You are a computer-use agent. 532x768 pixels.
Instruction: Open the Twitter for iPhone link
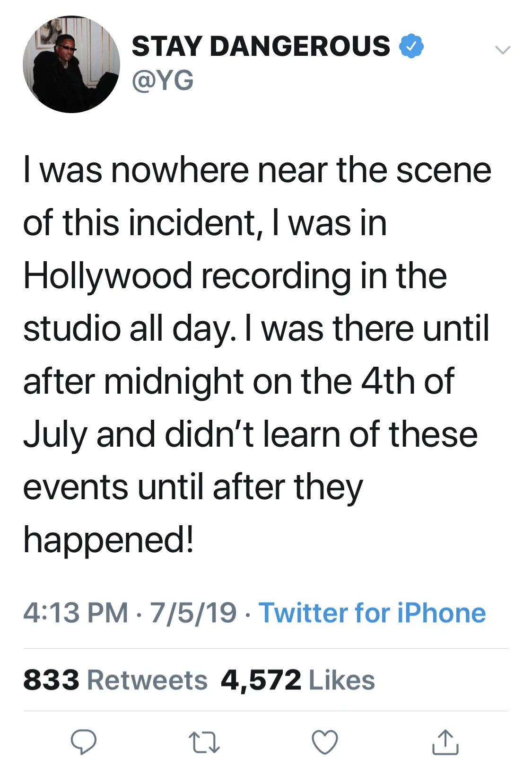click(x=372, y=613)
